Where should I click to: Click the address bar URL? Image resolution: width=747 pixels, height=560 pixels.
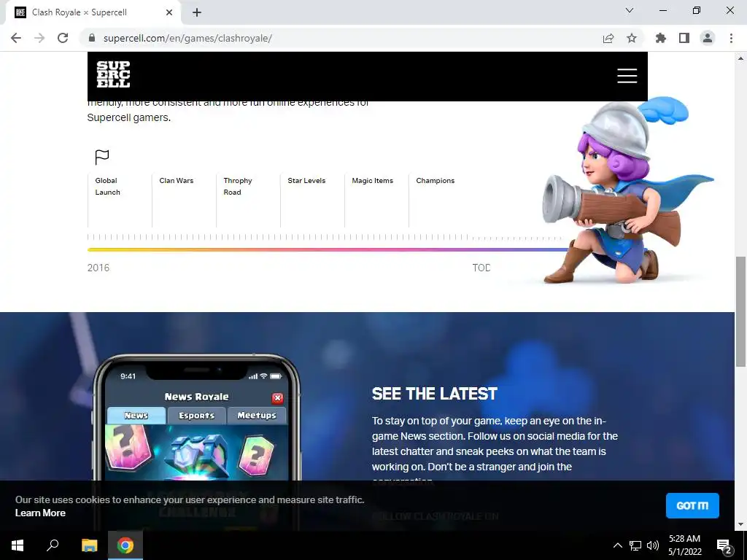click(x=187, y=38)
